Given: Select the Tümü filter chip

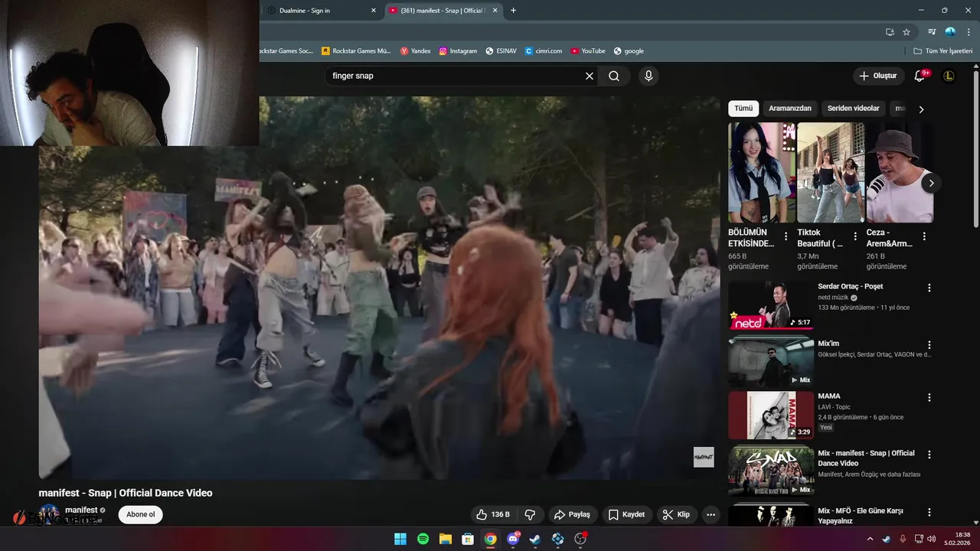Looking at the screenshot, I should (743, 109).
